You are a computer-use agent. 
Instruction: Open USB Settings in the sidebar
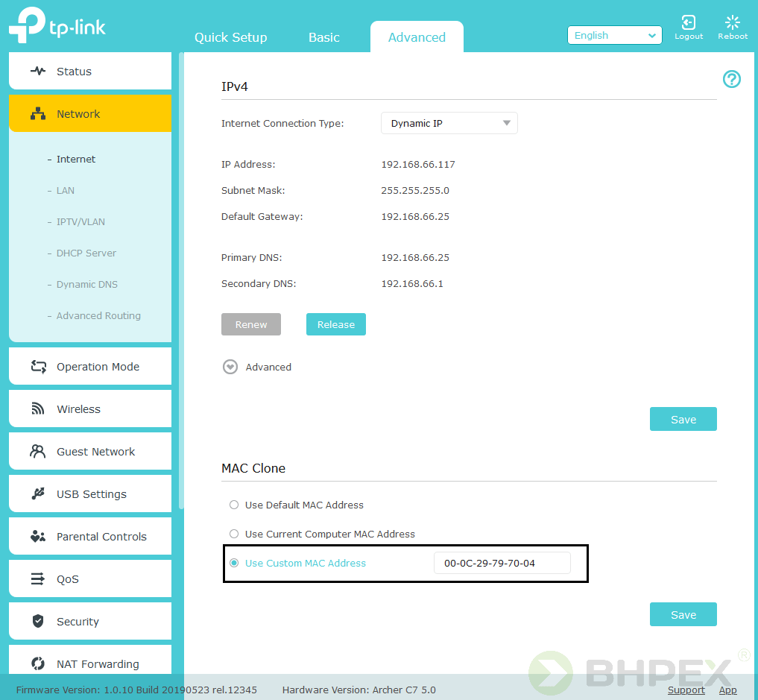pos(90,494)
